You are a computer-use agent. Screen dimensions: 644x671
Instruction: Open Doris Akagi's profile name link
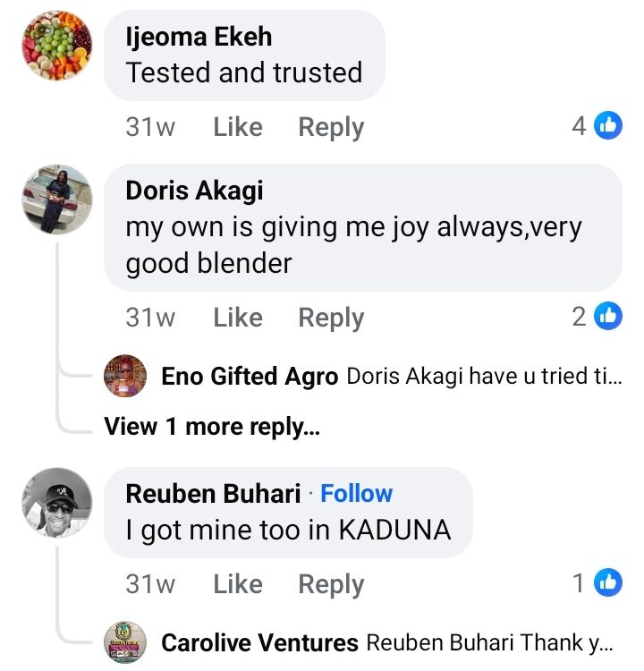tap(194, 190)
